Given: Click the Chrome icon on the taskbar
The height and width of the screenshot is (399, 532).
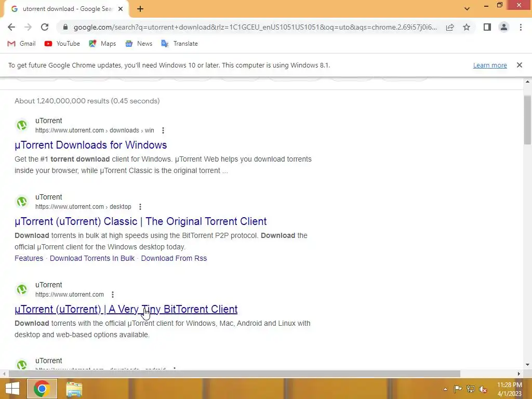Looking at the screenshot, I should (x=42, y=389).
